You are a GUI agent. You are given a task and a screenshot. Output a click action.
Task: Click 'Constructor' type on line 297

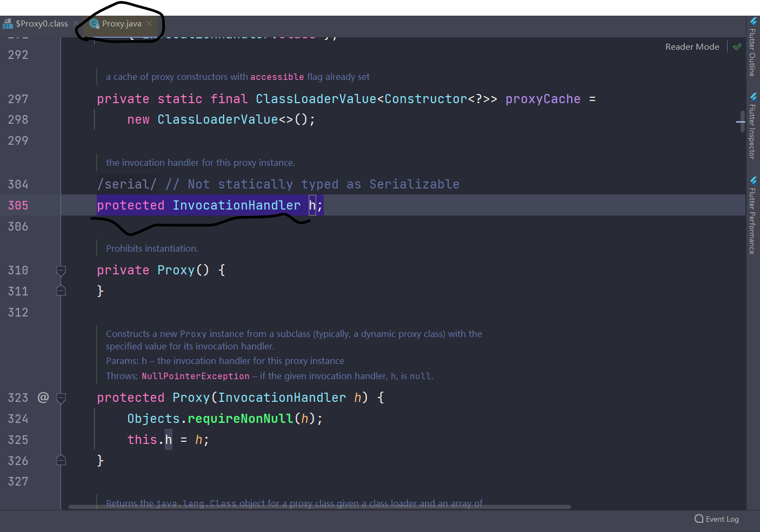(x=426, y=99)
